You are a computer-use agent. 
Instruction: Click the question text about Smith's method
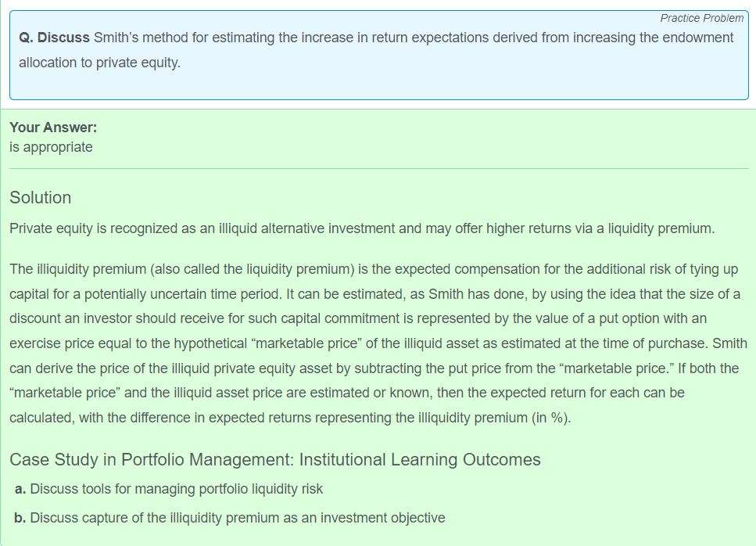point(376,50)
